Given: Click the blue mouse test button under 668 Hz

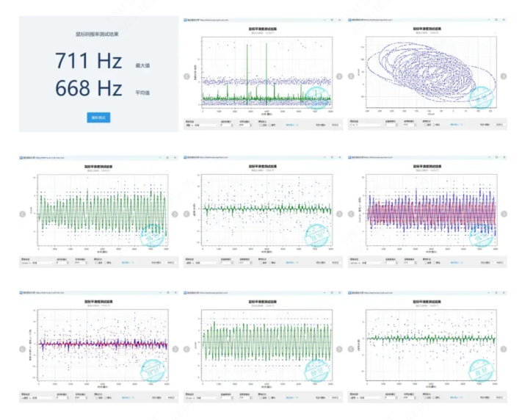Looking at the screenshot, I should point(98,117).
